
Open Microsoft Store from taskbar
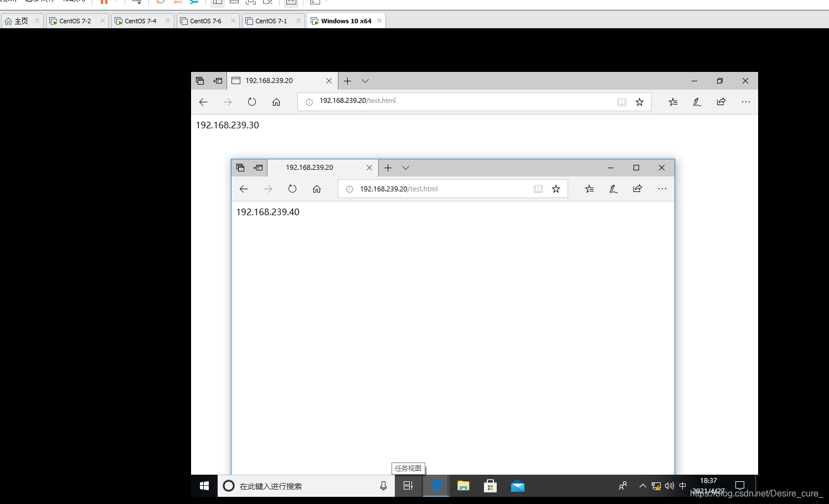490,486
